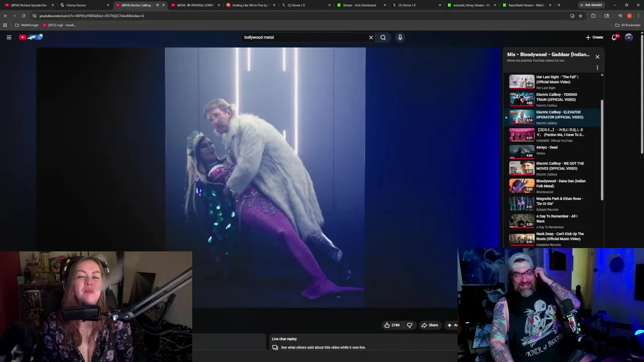
Task: Click the 'Epitaph Records' channel name
Action: 547,210
